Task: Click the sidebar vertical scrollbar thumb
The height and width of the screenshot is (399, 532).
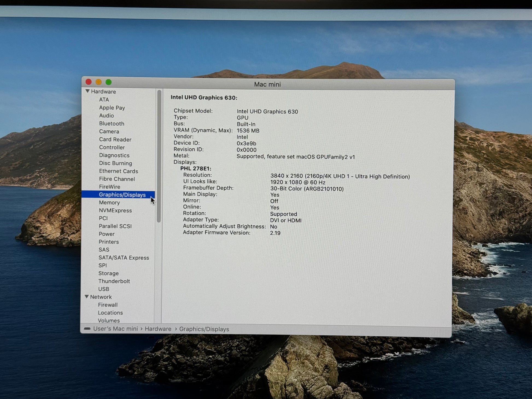Action: (x=159, y=156)
